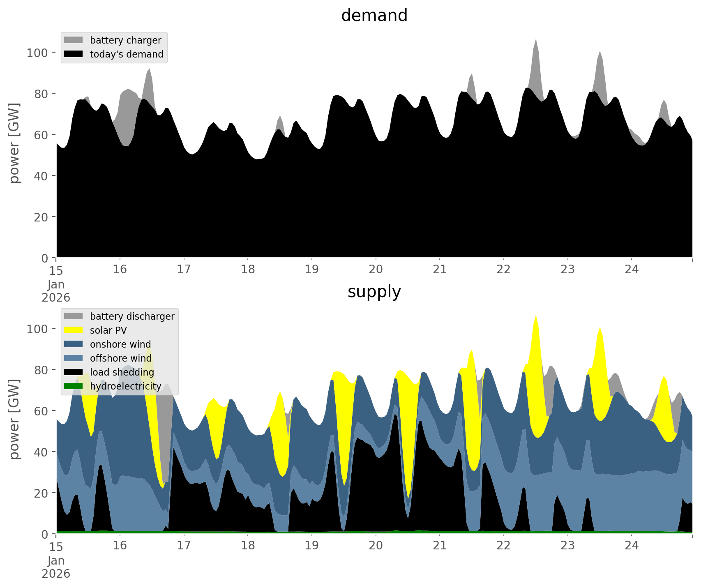Screen dimensions: 701x588
Task: Click the light blue offshore wind swatch
Action: (73, 358)
